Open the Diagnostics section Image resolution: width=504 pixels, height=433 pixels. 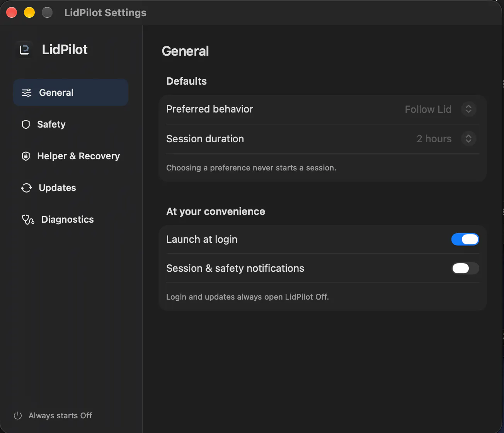[x=71, y=220]
